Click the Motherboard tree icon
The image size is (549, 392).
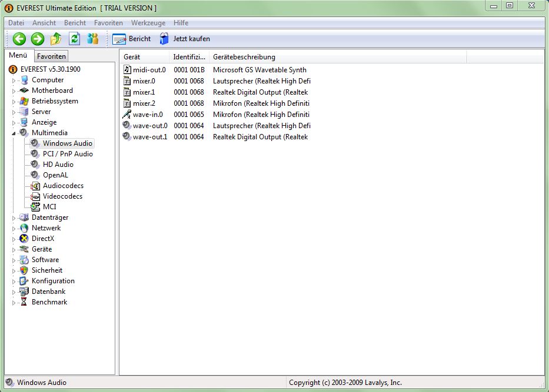pos(24,91)
